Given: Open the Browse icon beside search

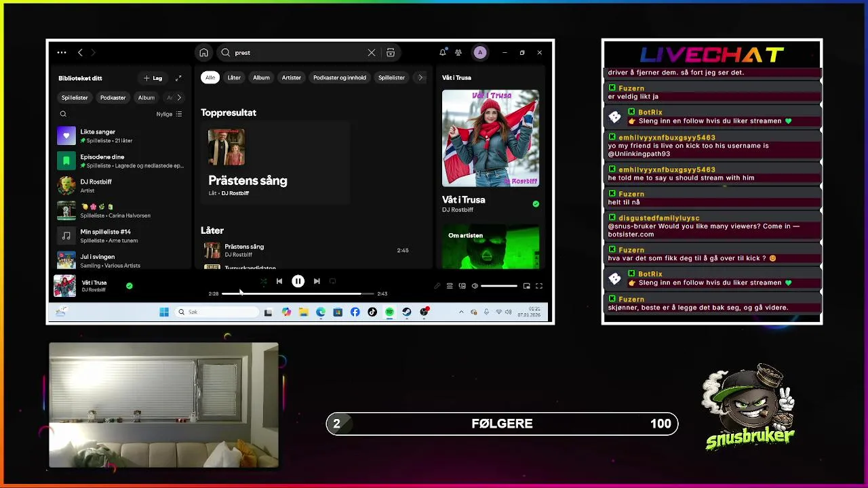Looking at the screenshot, I should pos(391,52).
